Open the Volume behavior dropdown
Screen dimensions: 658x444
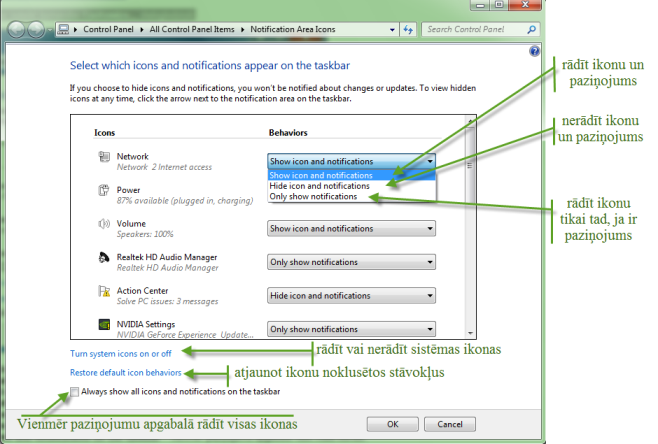tap(351, 228)
